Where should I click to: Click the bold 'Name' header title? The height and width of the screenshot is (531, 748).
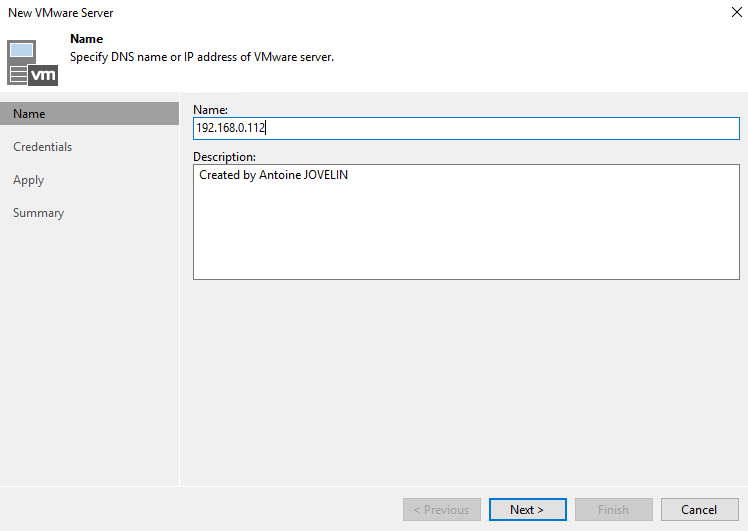(x=86, y=39)
